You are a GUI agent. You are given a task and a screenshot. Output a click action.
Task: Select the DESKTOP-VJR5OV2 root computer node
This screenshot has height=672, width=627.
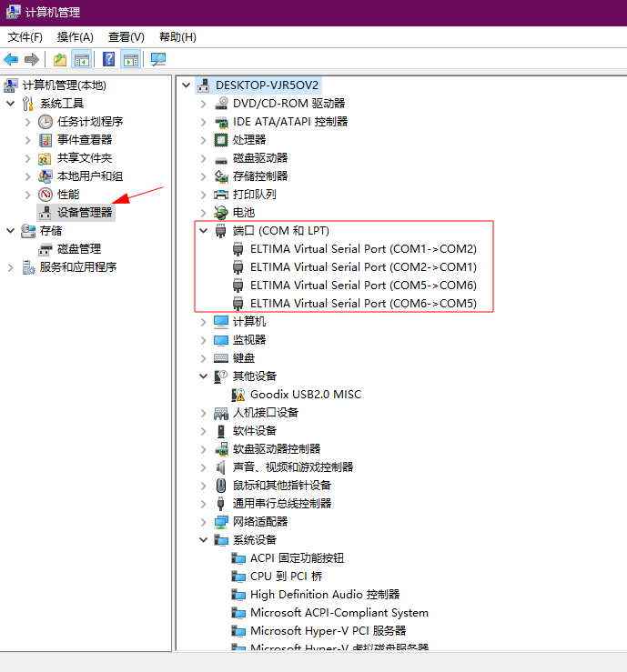point(268,85)
